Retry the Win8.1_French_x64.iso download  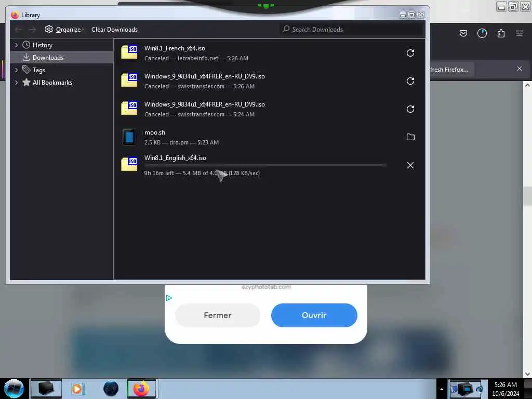[x=410, y=53]
